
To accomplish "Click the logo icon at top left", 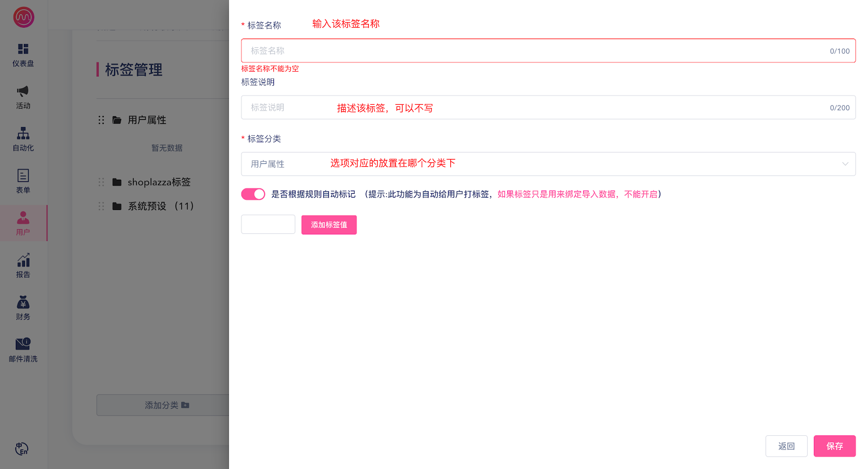I will [x=24, y=17].
